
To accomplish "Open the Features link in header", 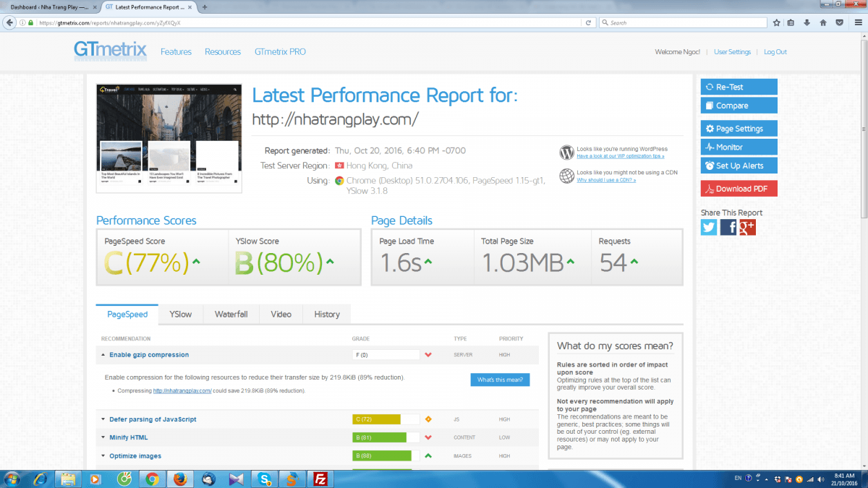I will [x=176, y=52].
